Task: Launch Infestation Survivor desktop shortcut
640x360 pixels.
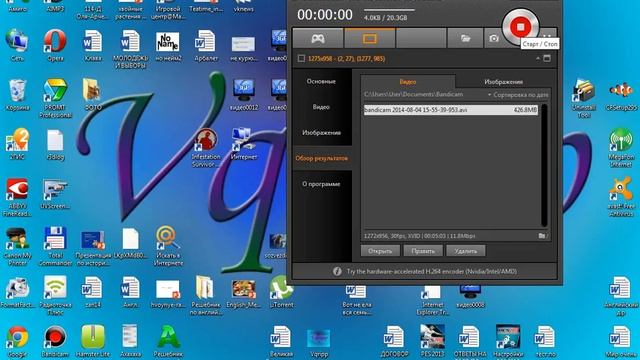Action: pyautogui.click(x=206, y=148)
